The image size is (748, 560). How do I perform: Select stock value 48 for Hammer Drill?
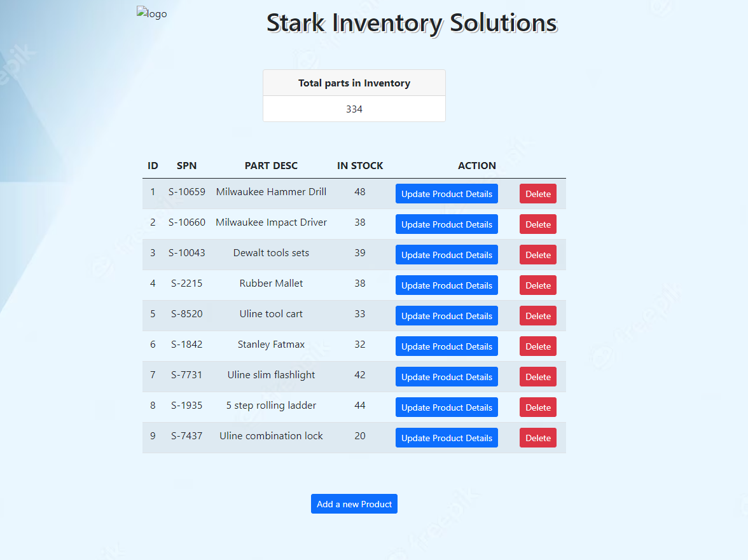click(x=360, y=191)
